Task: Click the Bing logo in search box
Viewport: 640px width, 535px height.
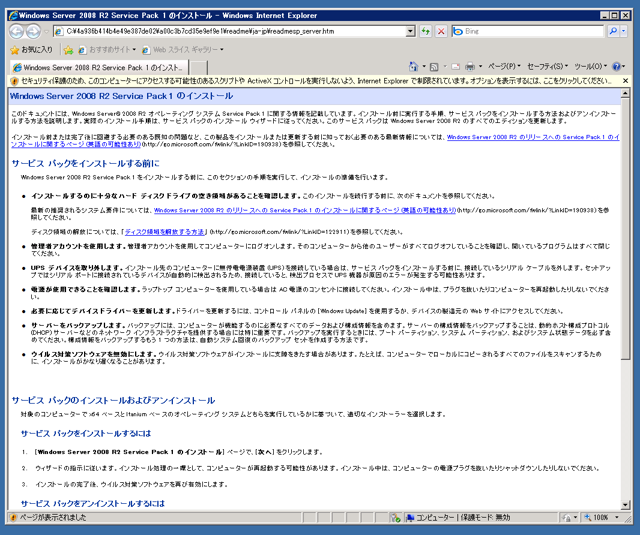Action: 458,31
